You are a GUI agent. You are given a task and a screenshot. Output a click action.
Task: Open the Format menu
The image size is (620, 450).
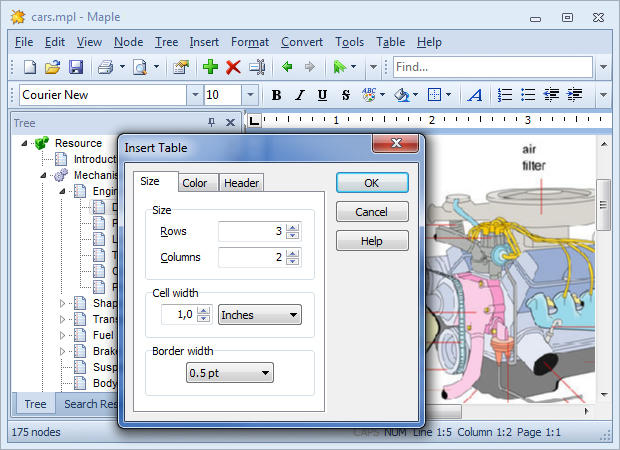(x=250, y=42)
